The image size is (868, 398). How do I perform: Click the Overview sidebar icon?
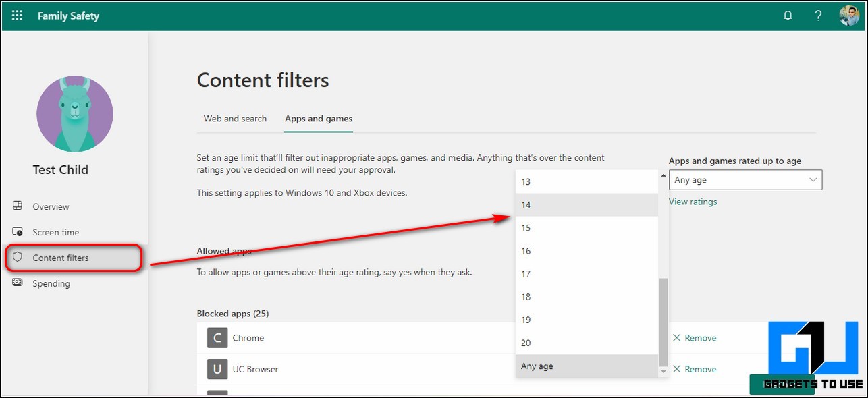[x=18, y=206]
